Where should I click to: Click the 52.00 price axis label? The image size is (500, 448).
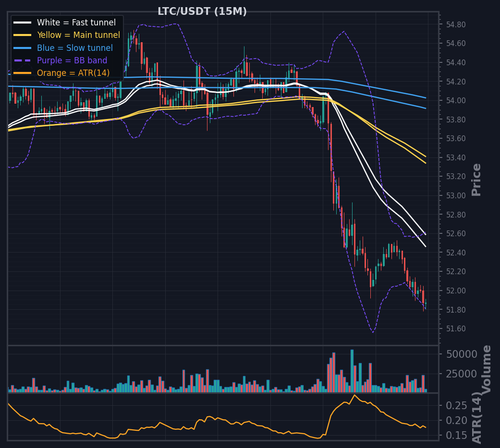456,290
